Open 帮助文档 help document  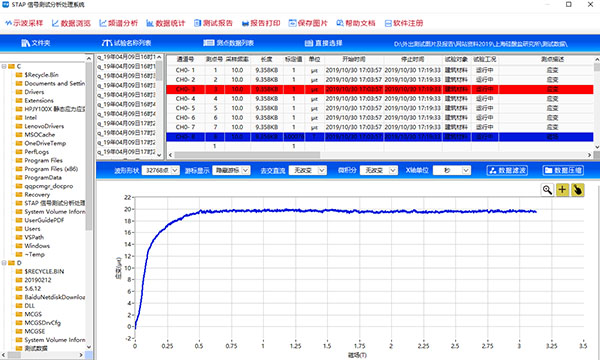coord(356,23)
